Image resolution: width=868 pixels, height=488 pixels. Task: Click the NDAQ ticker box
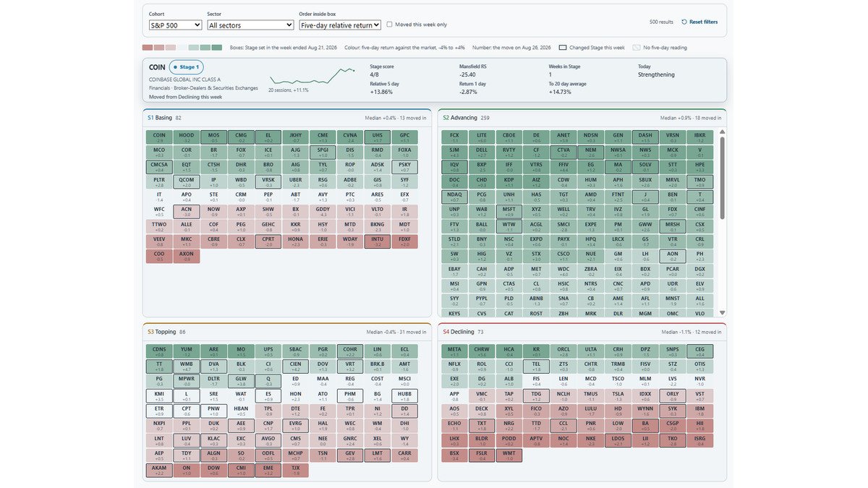point(454,197)
